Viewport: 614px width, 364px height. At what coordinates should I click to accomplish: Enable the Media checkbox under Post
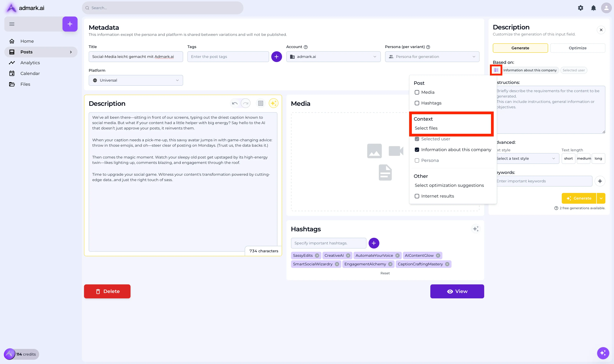[417, 92]
